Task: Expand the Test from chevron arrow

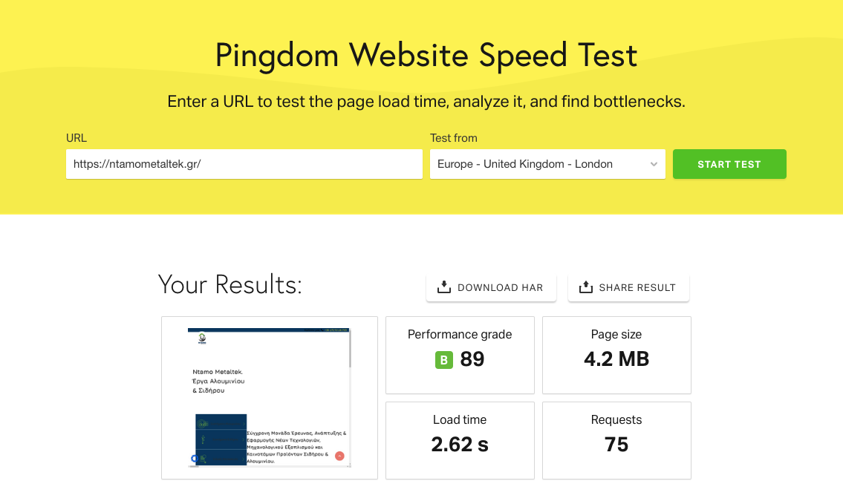Action: 654,165
